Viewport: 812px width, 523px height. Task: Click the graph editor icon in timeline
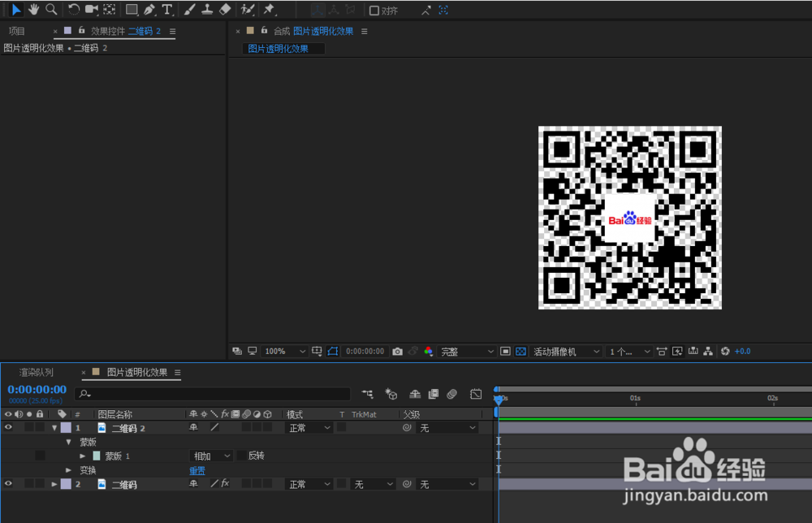coord(475,394)
